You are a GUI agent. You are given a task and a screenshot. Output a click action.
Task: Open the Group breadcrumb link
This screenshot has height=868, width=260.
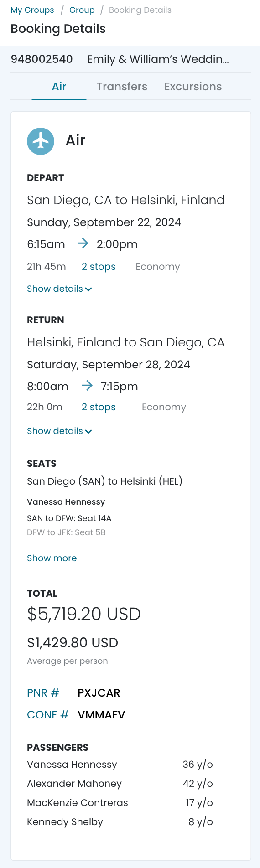point(82,10)
